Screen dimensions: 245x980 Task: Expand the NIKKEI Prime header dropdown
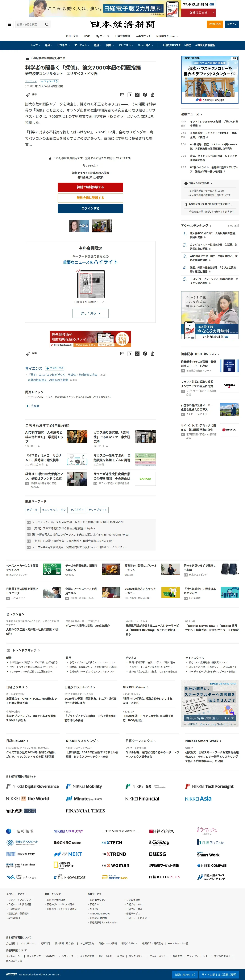(167, 36)
